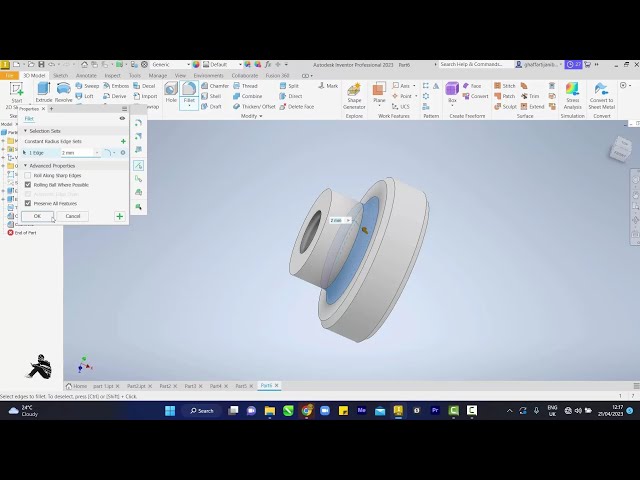The image size is (640, 480).
Task: Click the Mark tool
Action: 328,86
